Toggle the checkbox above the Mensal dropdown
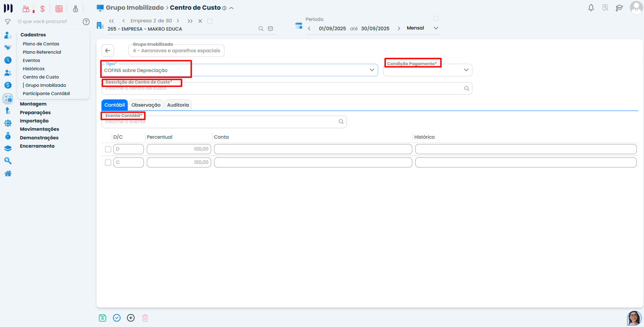 [436, 18]
